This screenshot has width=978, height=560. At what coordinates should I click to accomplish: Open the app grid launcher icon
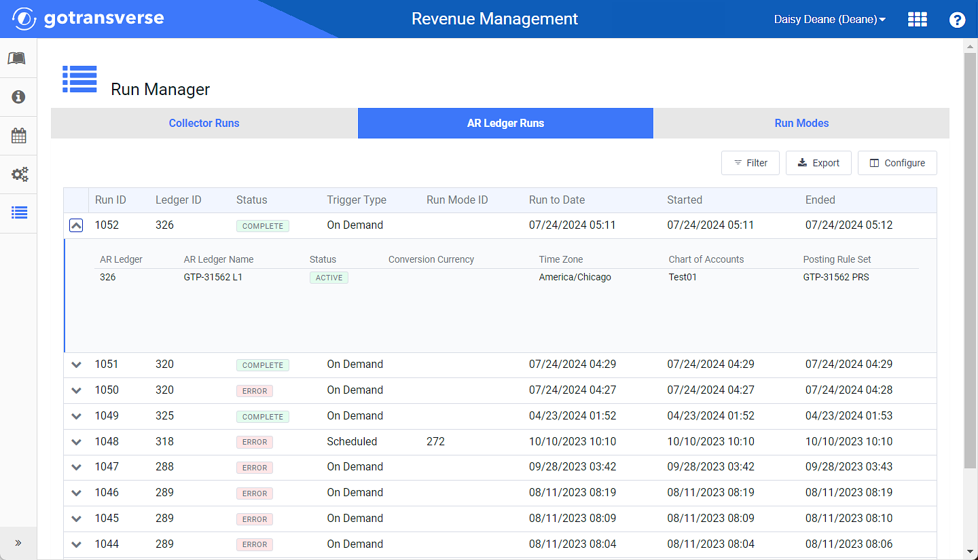[x=918, y=20]
